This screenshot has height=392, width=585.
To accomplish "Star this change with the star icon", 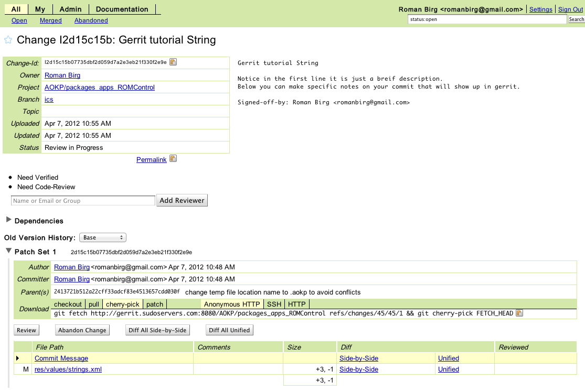I will tap(8, 40).
